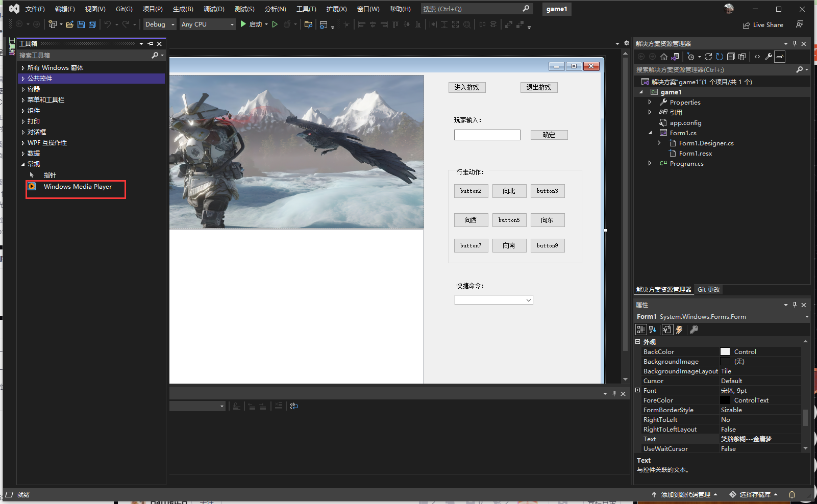Expand the Properties node under game1
Viewport: 817px width, 504px height.
[x=650, y=103]
